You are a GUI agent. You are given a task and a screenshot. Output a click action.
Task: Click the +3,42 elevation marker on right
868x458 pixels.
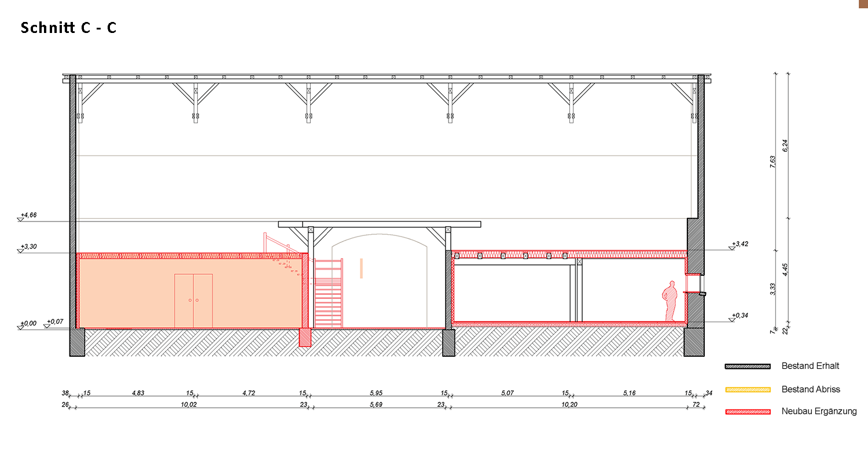740,244
